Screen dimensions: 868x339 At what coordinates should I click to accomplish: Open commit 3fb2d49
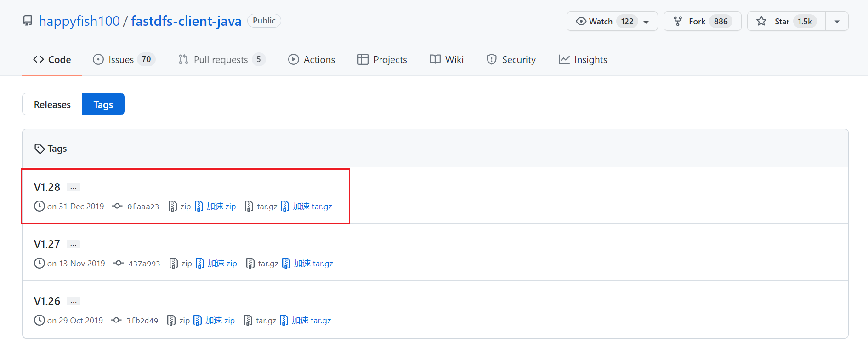coord(142,321)
